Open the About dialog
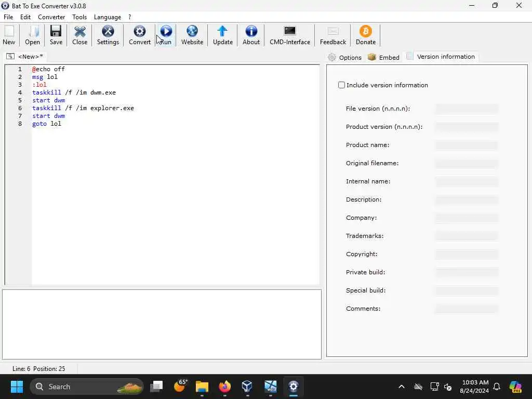 pos(251,35)
